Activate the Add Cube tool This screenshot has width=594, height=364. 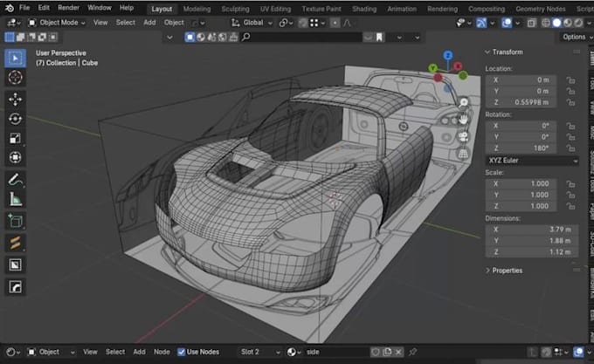(15, 221)
